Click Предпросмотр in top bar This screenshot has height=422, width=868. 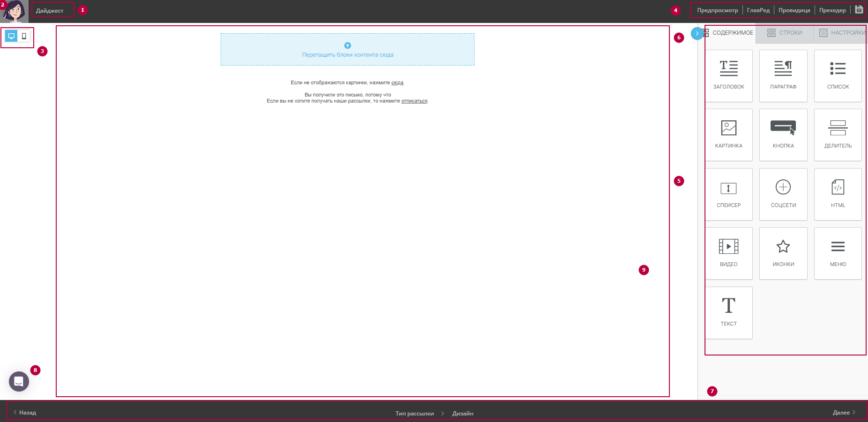coord(717,10)
